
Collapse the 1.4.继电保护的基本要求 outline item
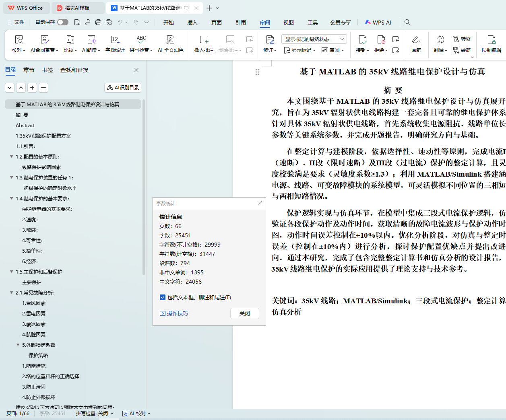[12, 198]
